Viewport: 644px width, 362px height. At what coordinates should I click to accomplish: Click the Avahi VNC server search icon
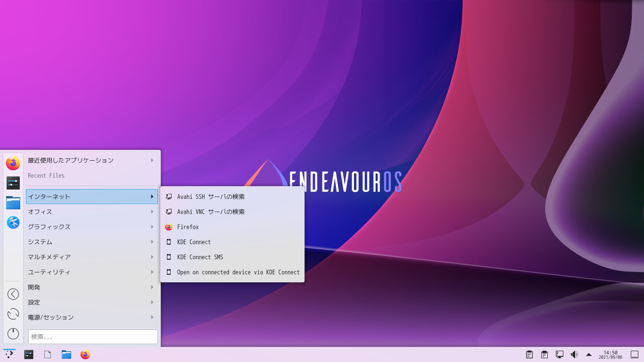coord(169,212)
